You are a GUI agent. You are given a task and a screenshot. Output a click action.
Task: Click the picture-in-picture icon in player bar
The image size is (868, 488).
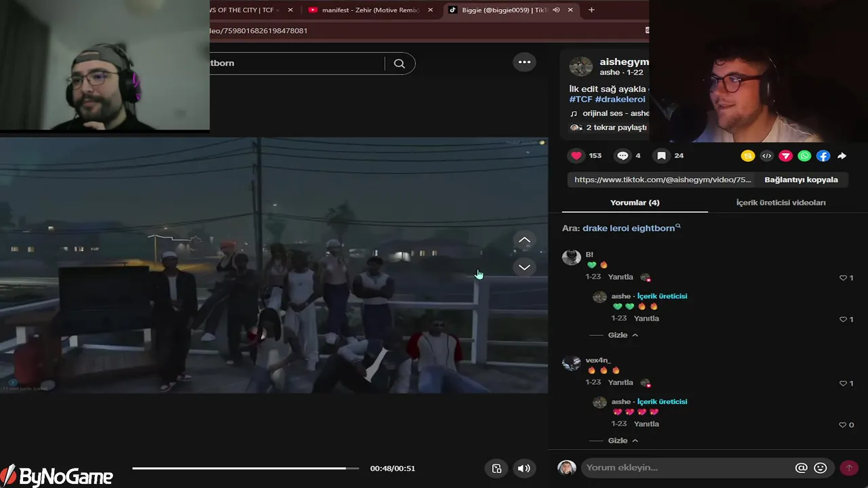tap(496, 468)
